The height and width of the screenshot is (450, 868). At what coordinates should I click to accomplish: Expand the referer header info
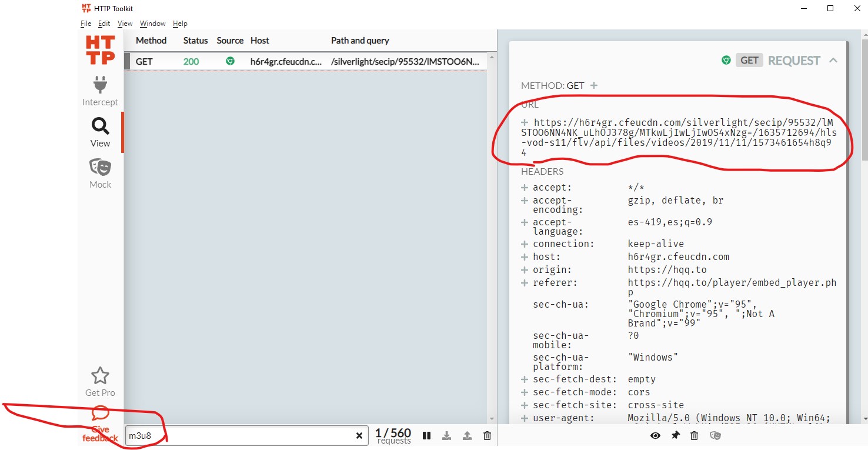525,283
